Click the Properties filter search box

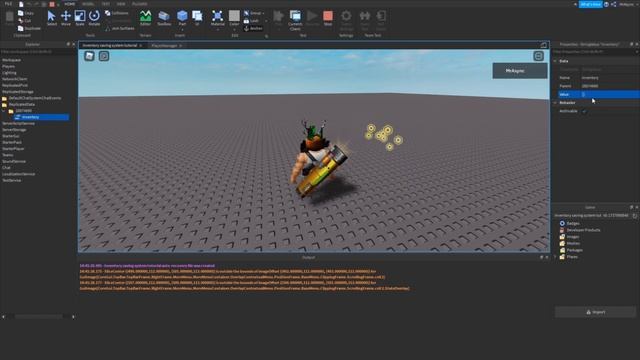point(595,52)
